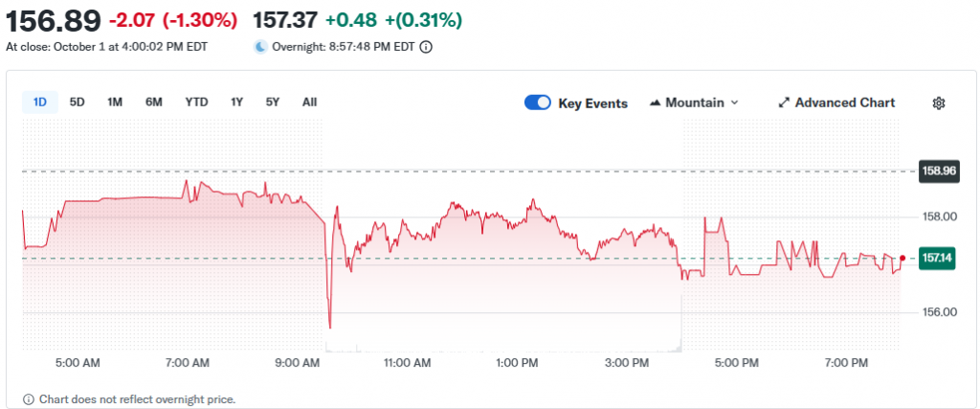Viewport: 980px width, 409px height.
Task: Select the 1D time range tab
Action: click(x=40, y=102)
